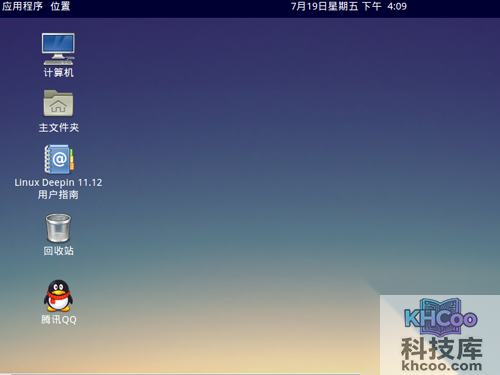Open the 位置 menu

[x=60, y=6]
